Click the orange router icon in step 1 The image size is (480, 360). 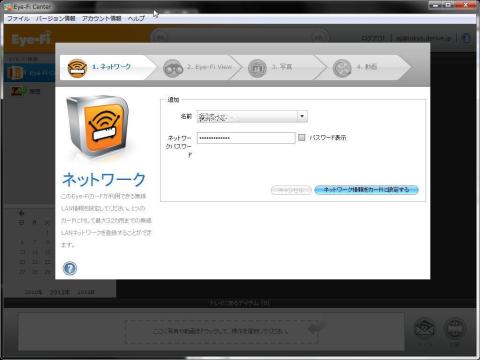coord(77,68)
